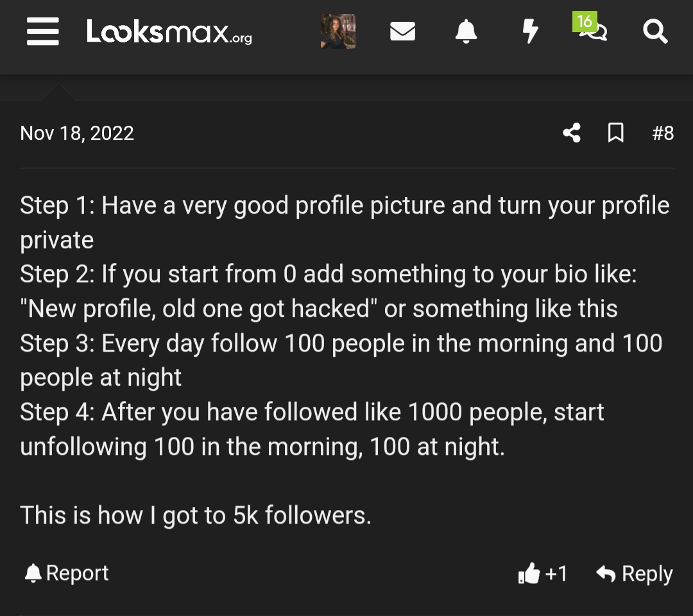
Task: Report this post
Action: point(77,573)
